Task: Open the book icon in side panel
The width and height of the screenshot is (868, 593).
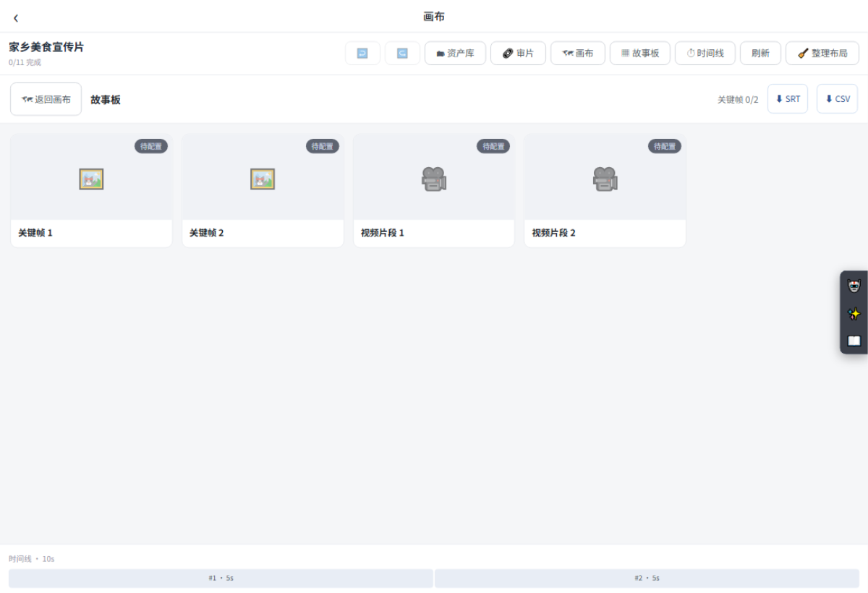Action: click(854, 341)
